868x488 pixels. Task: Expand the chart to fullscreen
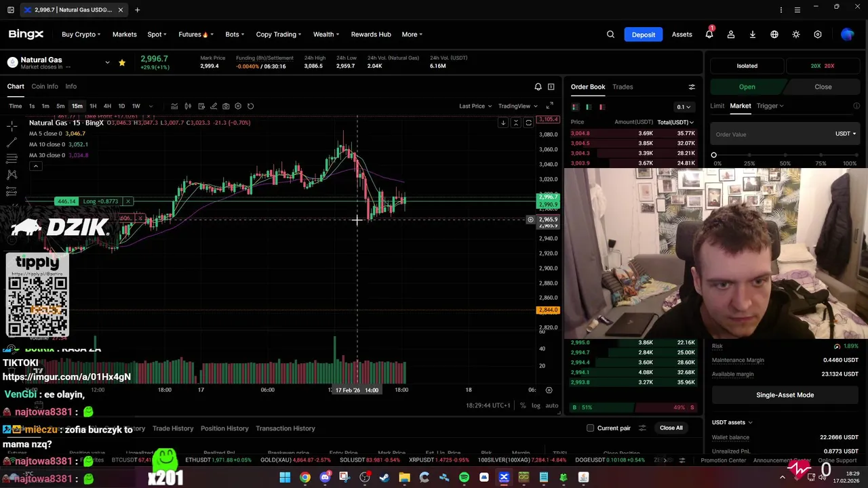click(x=549, y=106)
